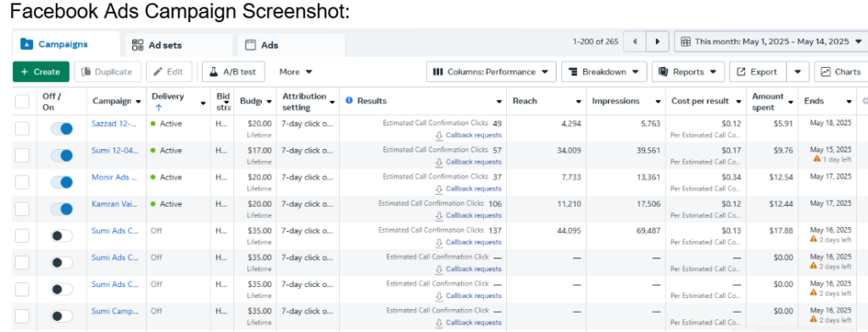Click the $12.44 amount spent value
868x332 pixels.
[781, 204]
